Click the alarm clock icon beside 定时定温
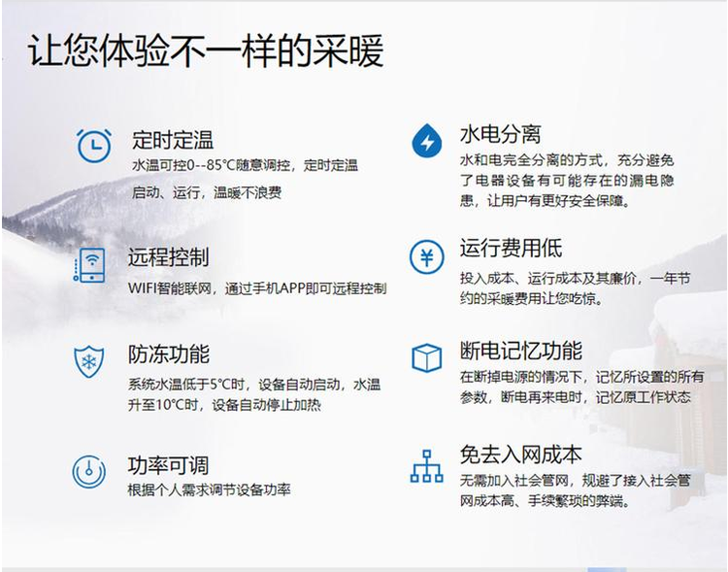 (94, 146)
